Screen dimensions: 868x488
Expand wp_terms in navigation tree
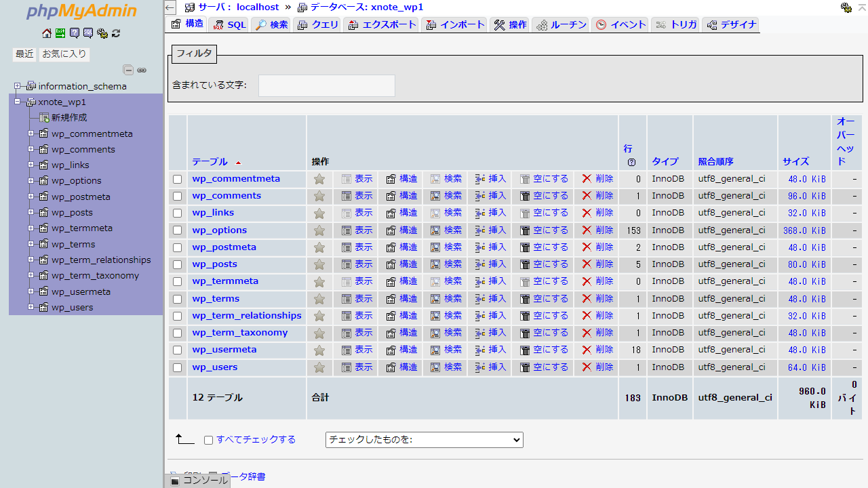pyautogui.click(x=31, y=244)
